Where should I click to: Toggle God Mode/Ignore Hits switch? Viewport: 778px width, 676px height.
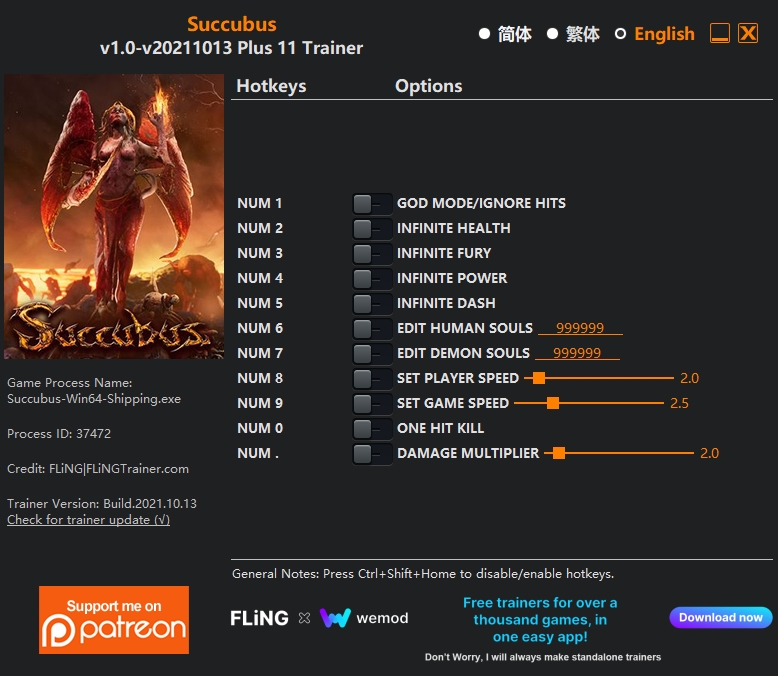(372, 203)
